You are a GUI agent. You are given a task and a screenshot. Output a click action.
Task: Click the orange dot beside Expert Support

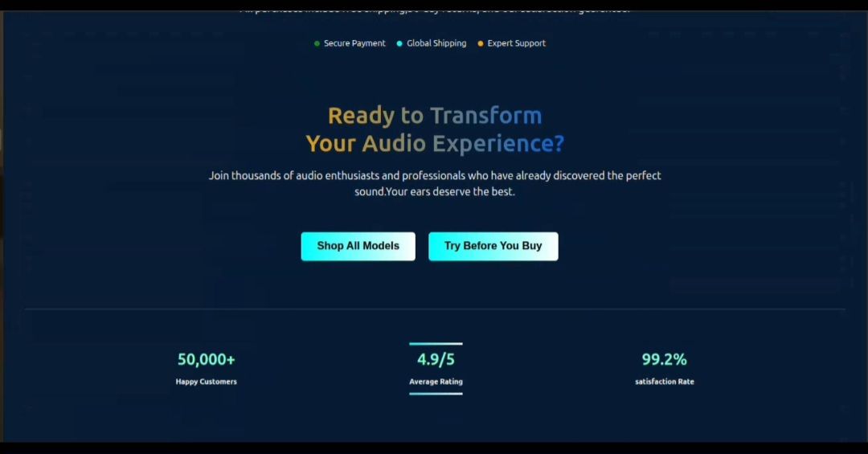[x=481, y=43]
